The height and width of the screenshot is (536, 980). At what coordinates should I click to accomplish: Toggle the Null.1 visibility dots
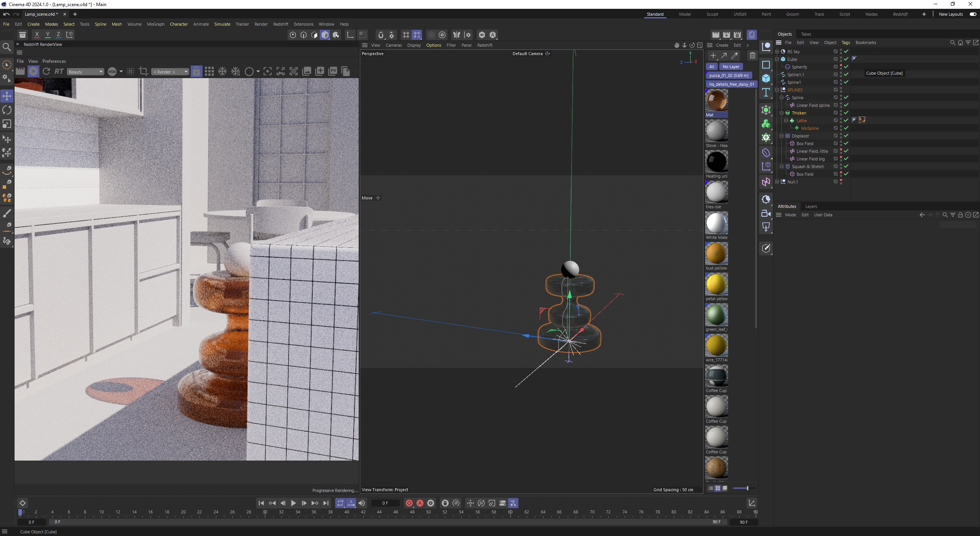click(x=841, y=182)
